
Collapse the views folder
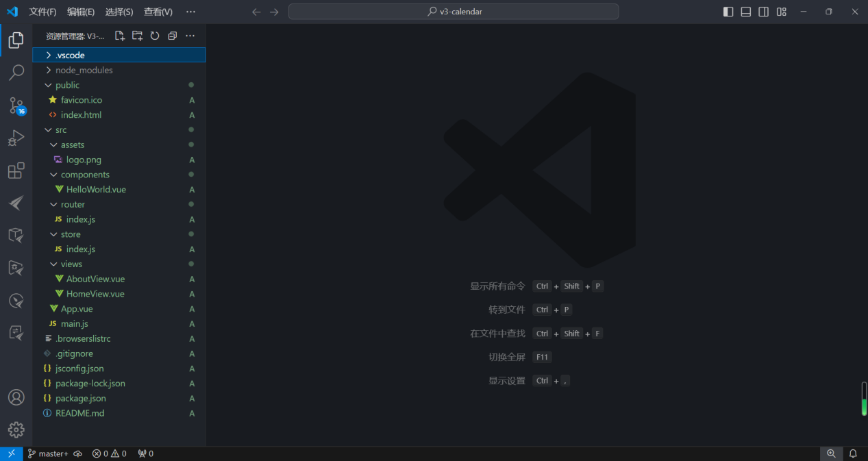pyautogui.click(x=119, y=264)
